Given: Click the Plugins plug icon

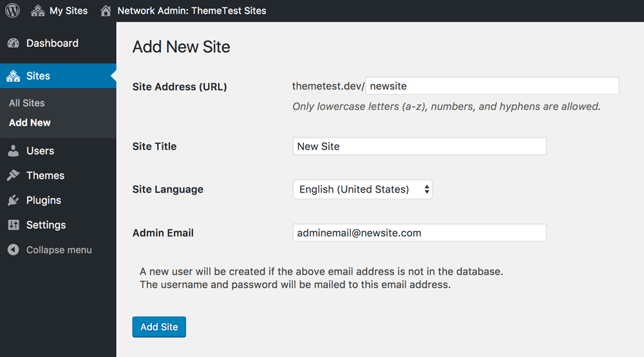Looking at the screenshot, I should [13, 200].
